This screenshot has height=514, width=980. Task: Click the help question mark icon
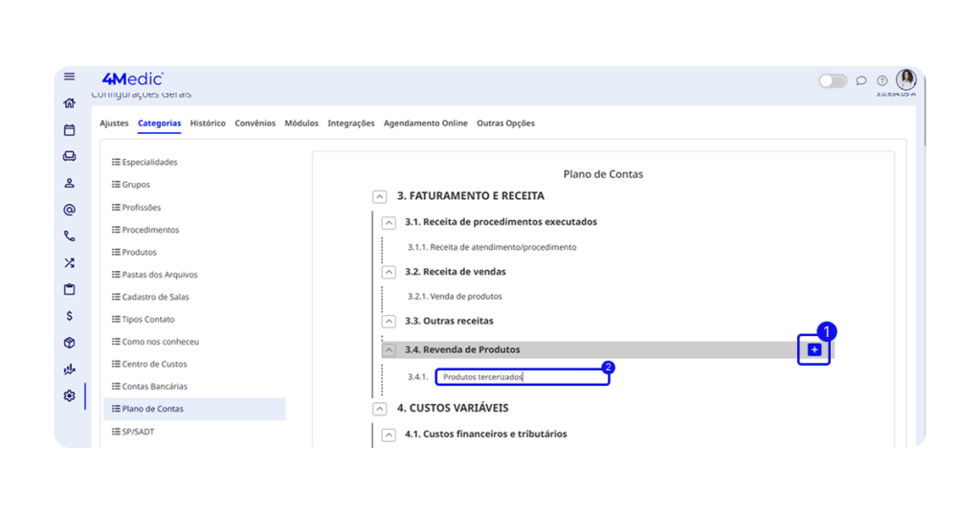coord(882,80)
